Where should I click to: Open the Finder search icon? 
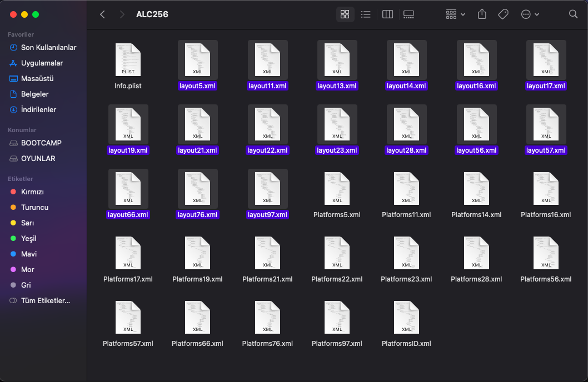coord(573,14)
